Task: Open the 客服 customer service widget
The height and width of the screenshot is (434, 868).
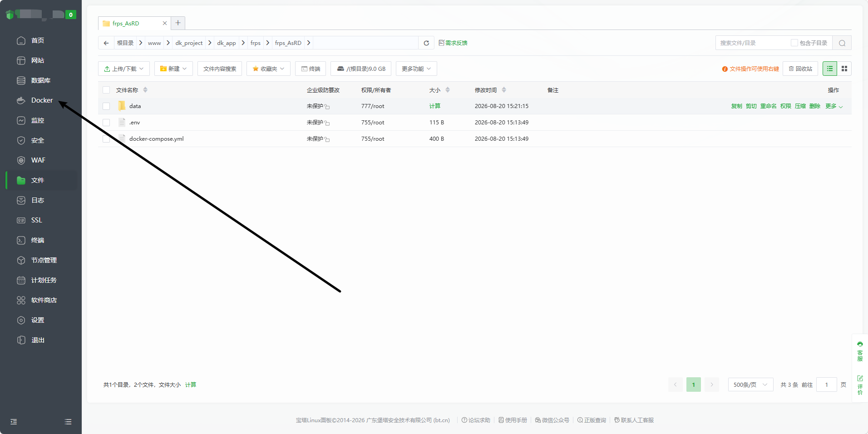Action: pos(860,351)
